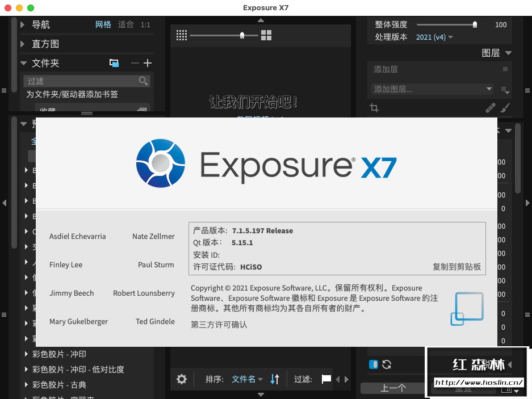Viewport: 532px width, 399px height.
Task: Focus the 过滤 folder filter field
Action: 86,81
